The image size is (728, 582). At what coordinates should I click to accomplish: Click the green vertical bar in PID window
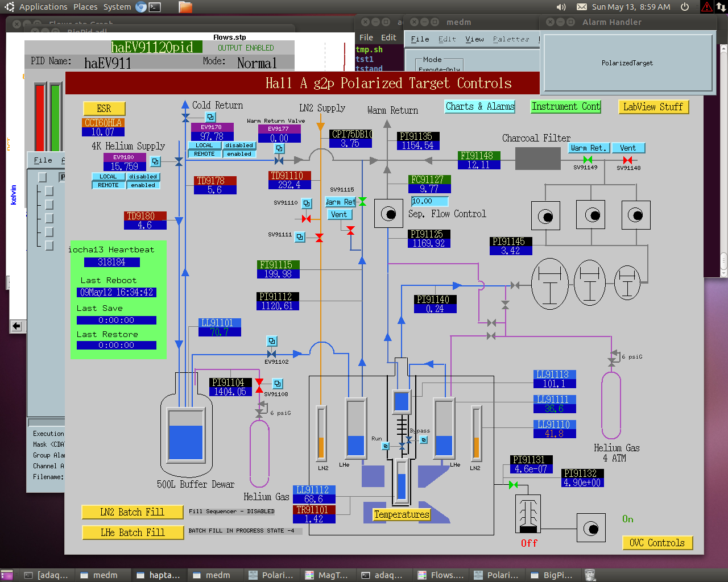(55, 117)
